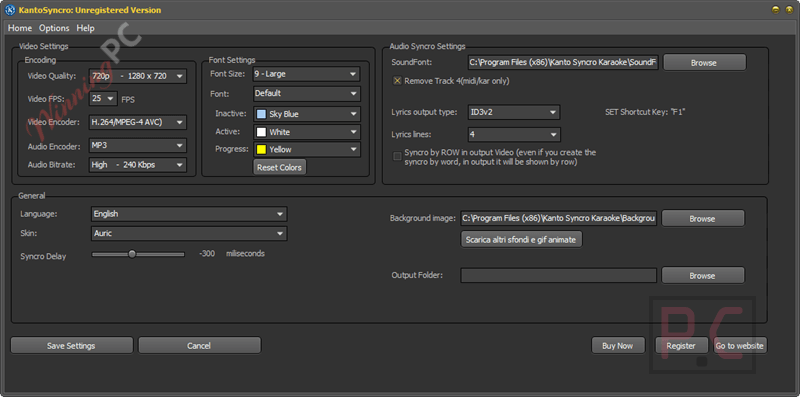Close the KantoSyncro window

coord(789,9)
